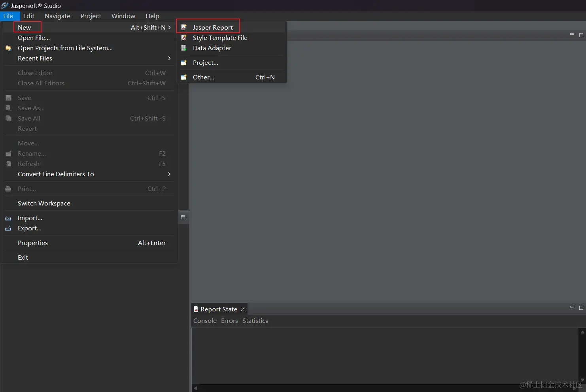Viewport: 586px width, 392px height.
Task: Click the Jasper Report file icon
Action: coord(183,27)
